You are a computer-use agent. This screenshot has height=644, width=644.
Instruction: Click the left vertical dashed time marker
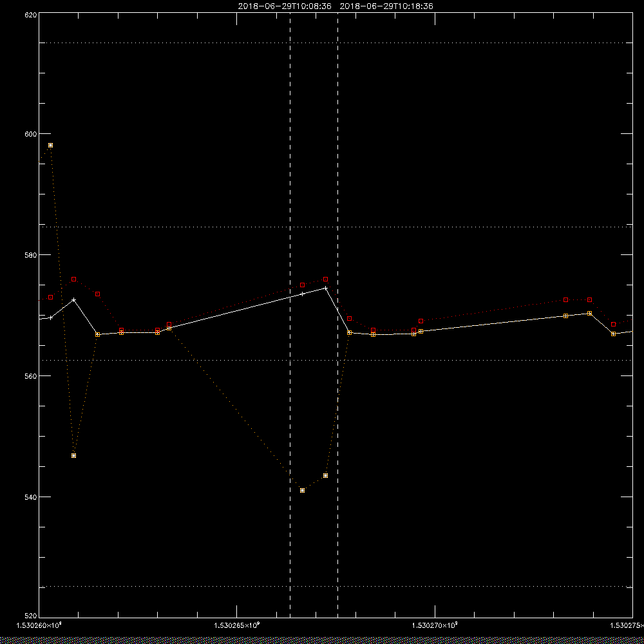point(290,315)
